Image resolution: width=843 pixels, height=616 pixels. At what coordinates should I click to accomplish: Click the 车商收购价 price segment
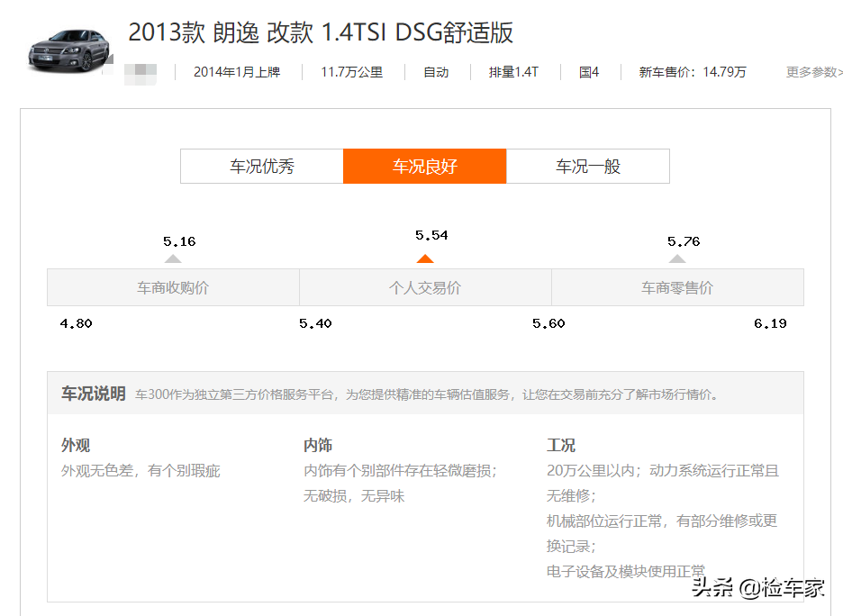click(173, 287)
